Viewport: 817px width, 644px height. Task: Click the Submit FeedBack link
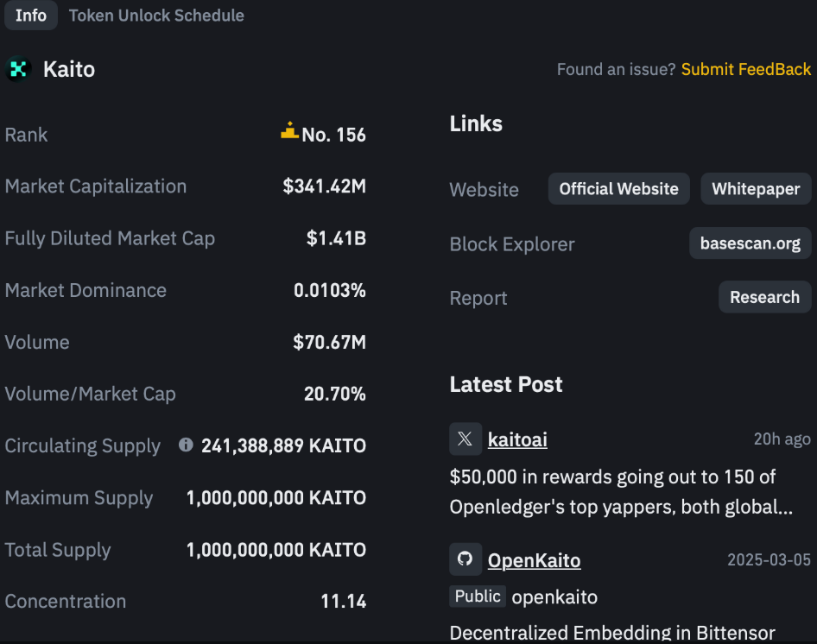coord(746,69)
